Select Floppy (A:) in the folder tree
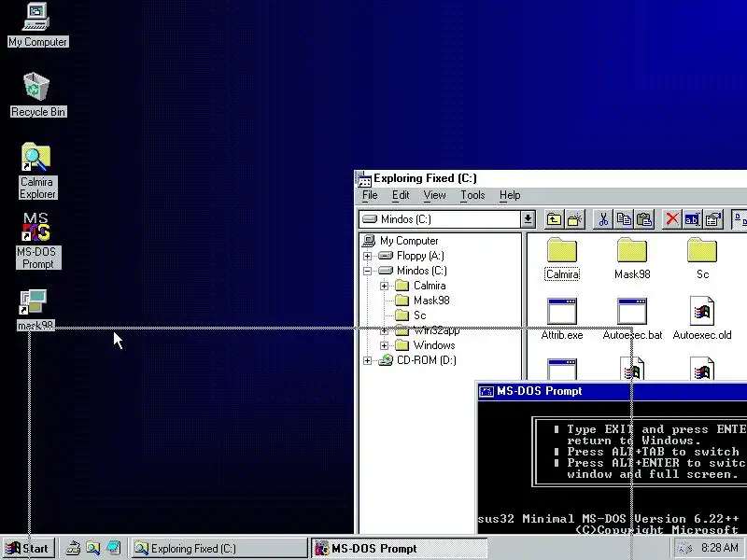Viewport: 747px width, 560px height. click(x=420, y=256)
